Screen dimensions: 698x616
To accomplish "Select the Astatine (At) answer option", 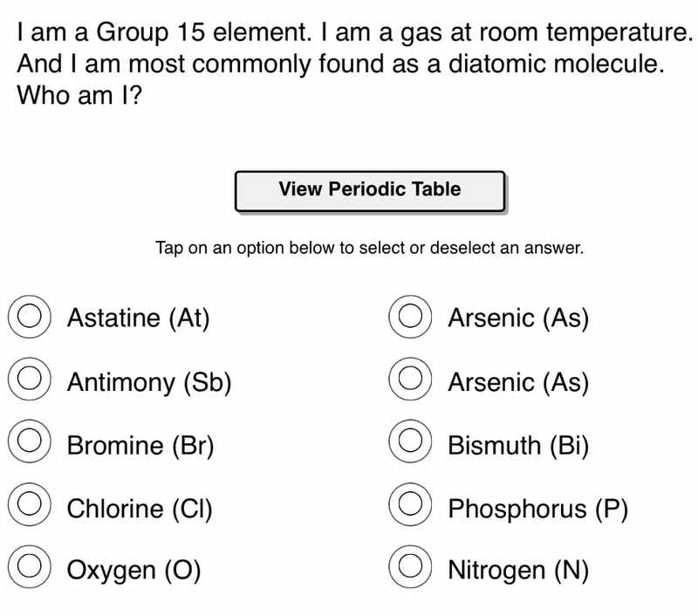I will tap(28, 318).
